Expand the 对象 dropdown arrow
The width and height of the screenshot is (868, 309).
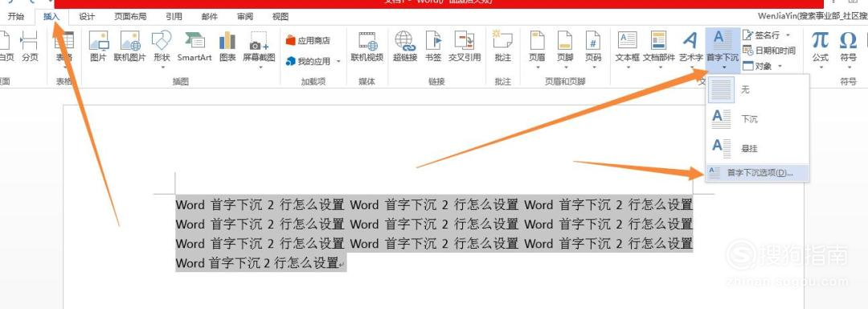(780, 66)
